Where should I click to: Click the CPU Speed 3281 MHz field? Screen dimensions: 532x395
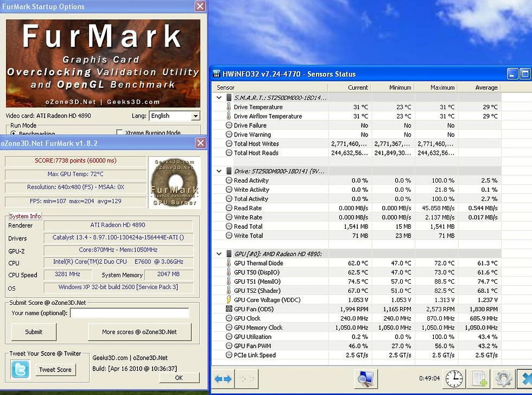click(67, 274)
